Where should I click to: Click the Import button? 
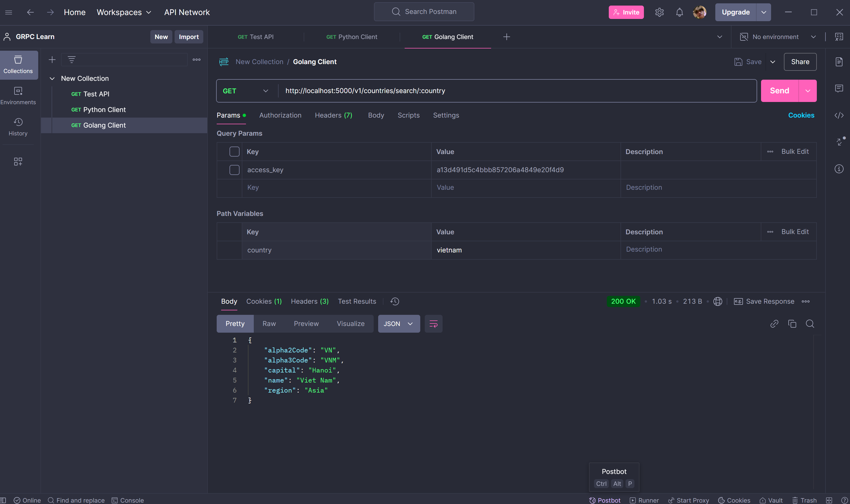pos(189,37)
